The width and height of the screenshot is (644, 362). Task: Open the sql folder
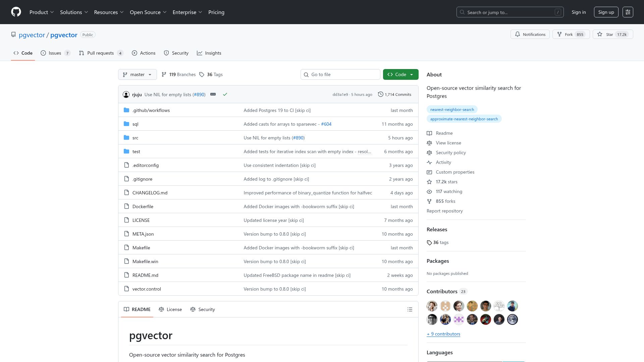coord(135,124)
